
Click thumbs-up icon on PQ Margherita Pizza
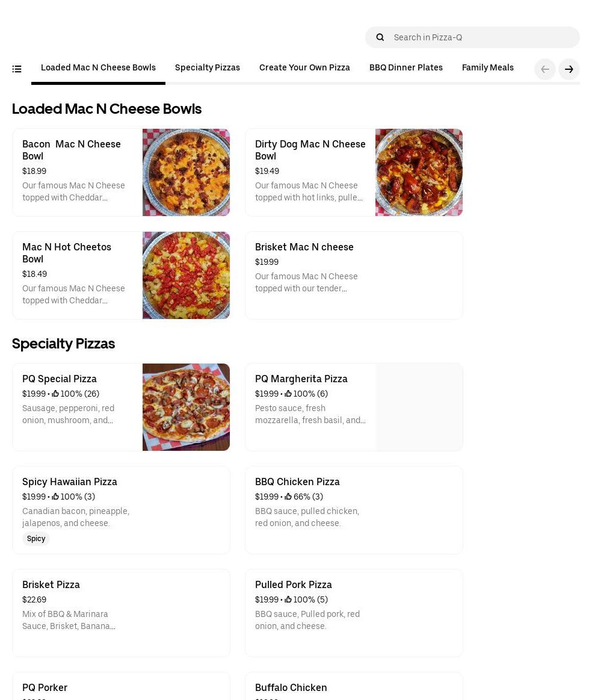[288, 394]
